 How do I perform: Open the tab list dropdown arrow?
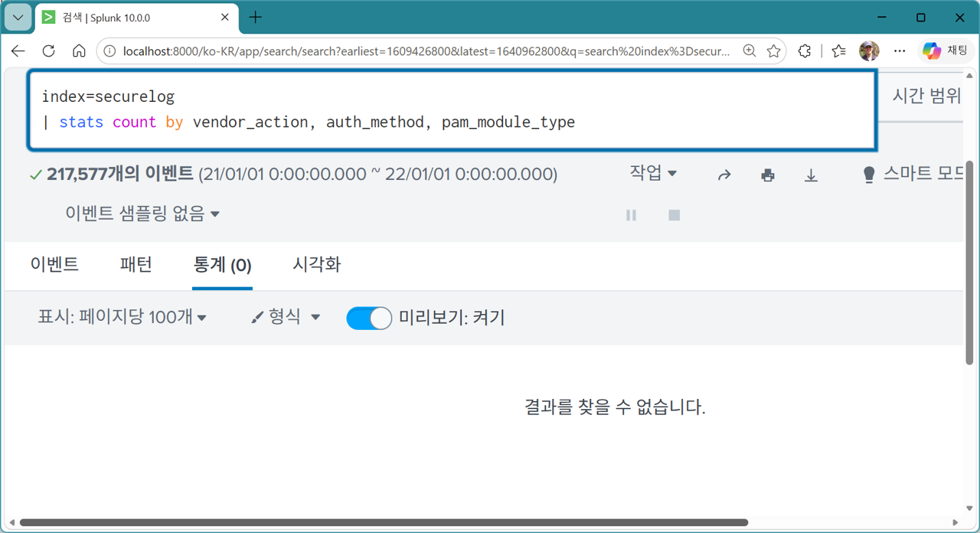click(x=18, y=17)
